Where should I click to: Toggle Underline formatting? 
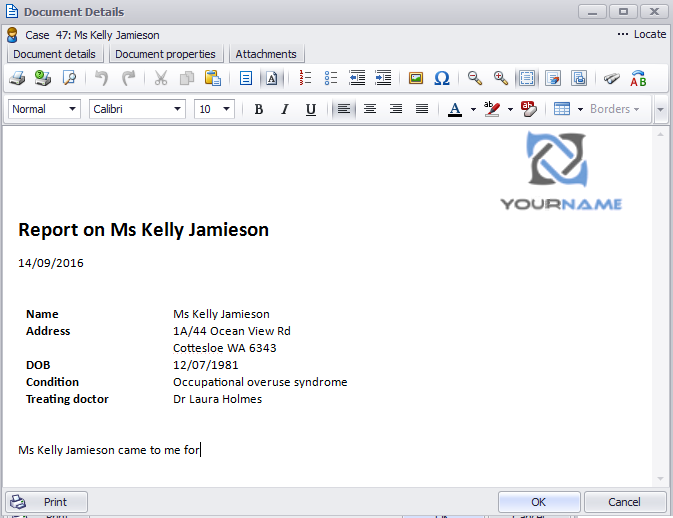[310, 109]
